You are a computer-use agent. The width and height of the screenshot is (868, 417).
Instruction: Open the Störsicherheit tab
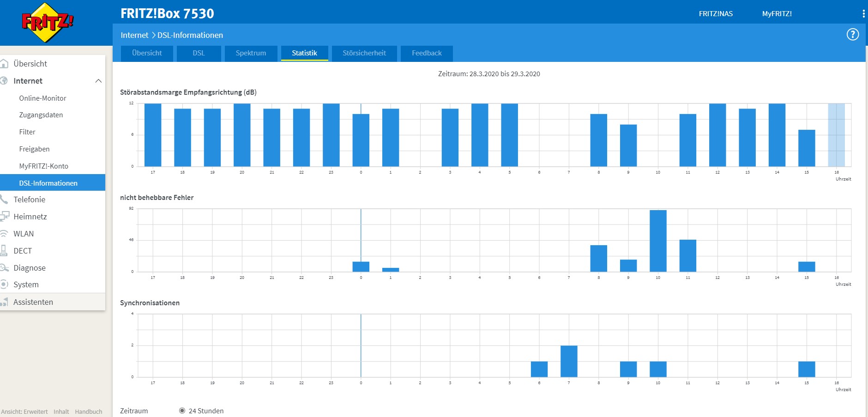pos(364,53)
